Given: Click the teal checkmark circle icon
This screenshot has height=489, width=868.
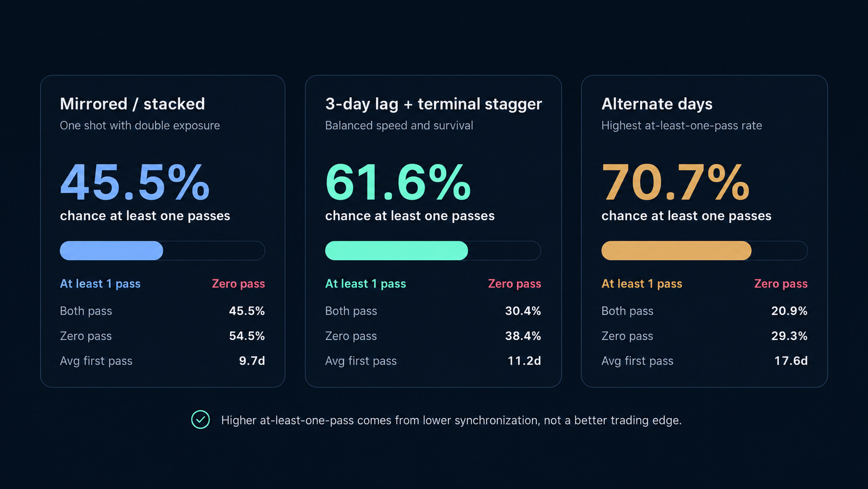Looking at the screenshot, I should click(200, 419).
